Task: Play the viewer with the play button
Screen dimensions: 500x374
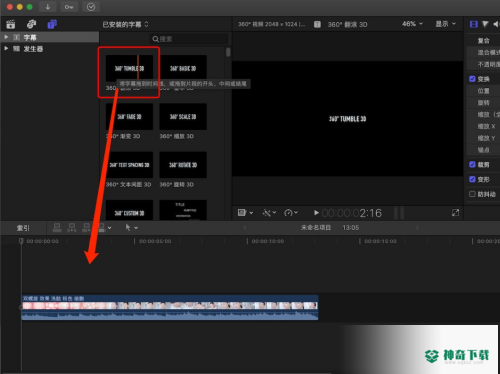Action: [x=316, y=212]
